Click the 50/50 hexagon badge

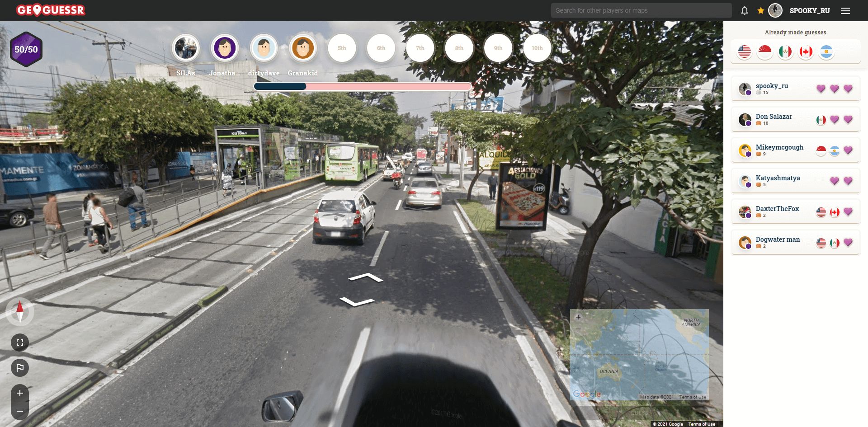(x=26, y=49)
